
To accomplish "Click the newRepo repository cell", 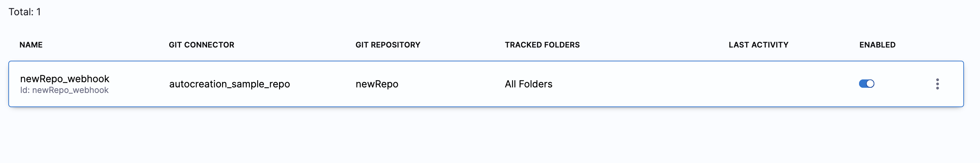I will click(x=377, y=84).
